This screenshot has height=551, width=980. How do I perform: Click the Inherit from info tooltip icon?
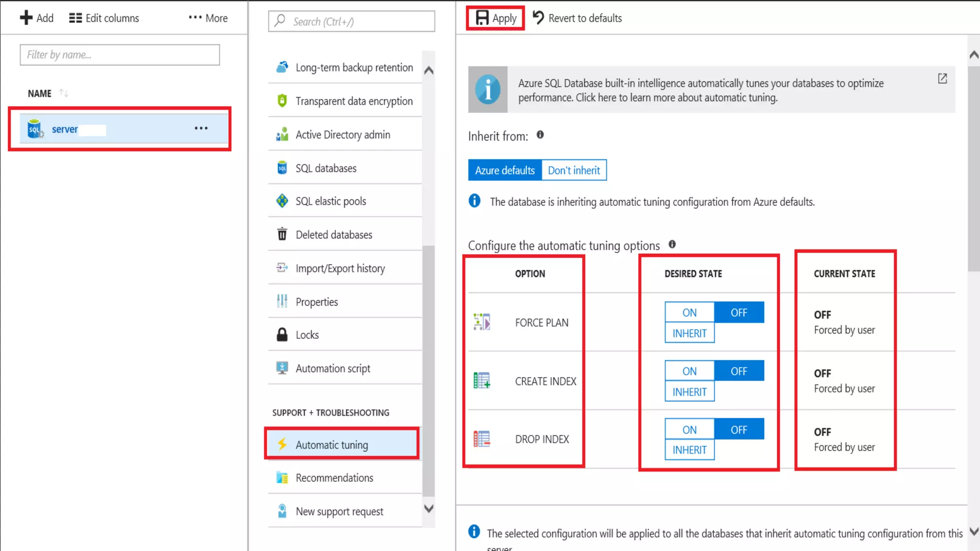[540, 135]
